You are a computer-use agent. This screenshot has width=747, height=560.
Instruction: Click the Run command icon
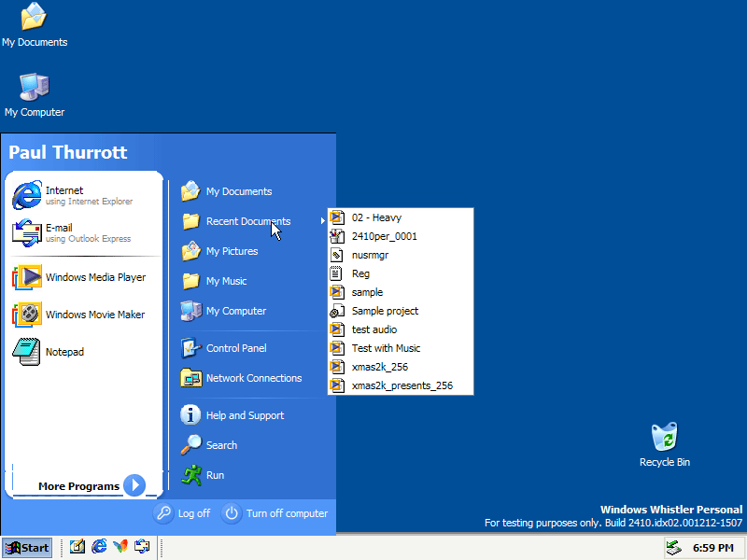(191, 475)
